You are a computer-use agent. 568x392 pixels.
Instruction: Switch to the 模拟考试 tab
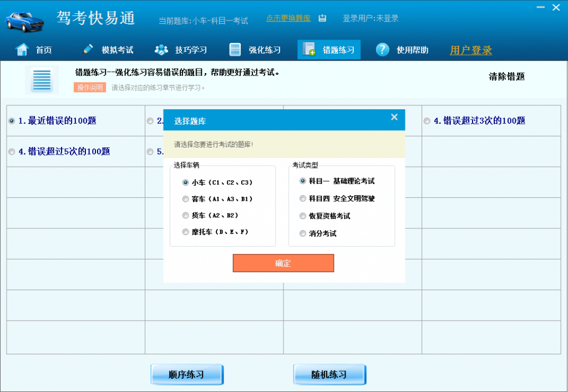pyautogui.click(x=117, y=50)
